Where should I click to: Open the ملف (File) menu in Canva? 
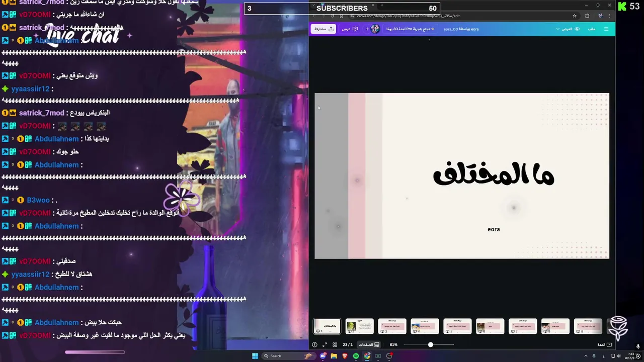[x=592, y=29]
